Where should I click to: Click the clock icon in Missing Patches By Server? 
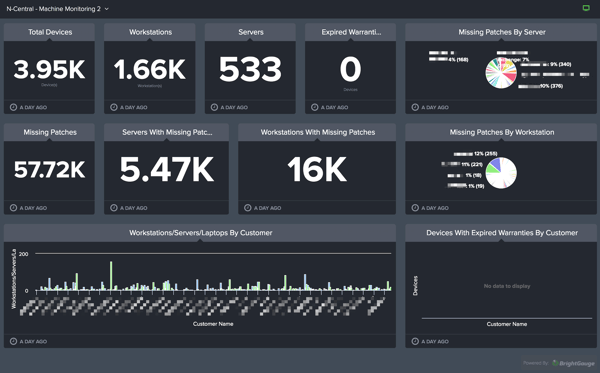coord(415,108)
